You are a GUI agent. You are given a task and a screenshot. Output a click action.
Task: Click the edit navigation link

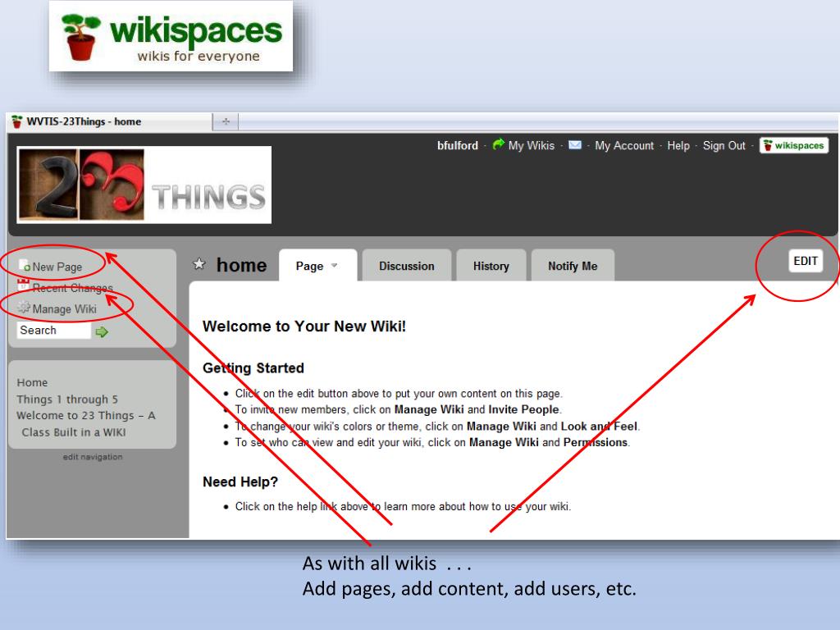pos(93,457)
